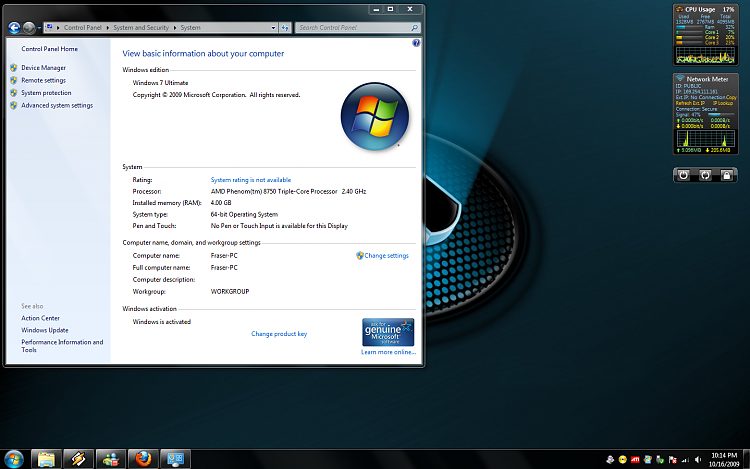The height and width of the screenshot is (469, 750).
Task: Open the Start menu orb
Action: click(x=13, y=459)
